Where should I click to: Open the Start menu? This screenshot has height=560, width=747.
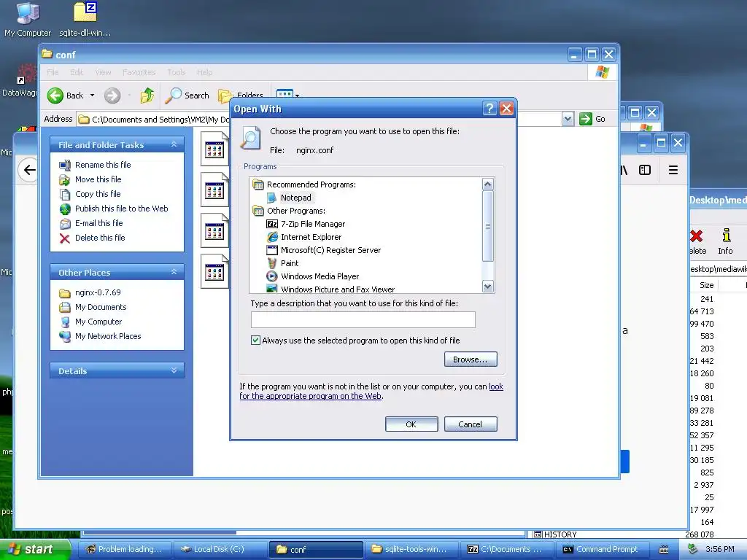click(34, 549)
